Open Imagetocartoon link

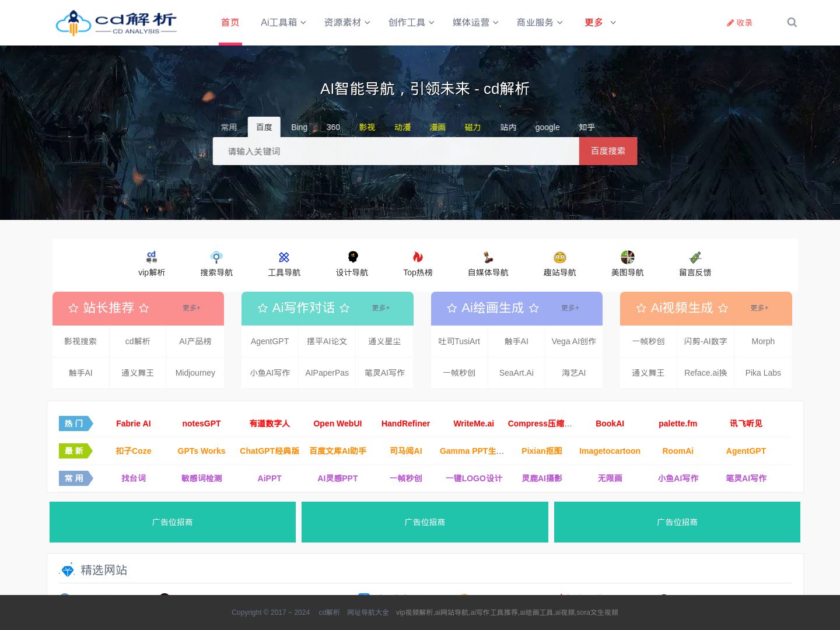click(x=610, y=451)
